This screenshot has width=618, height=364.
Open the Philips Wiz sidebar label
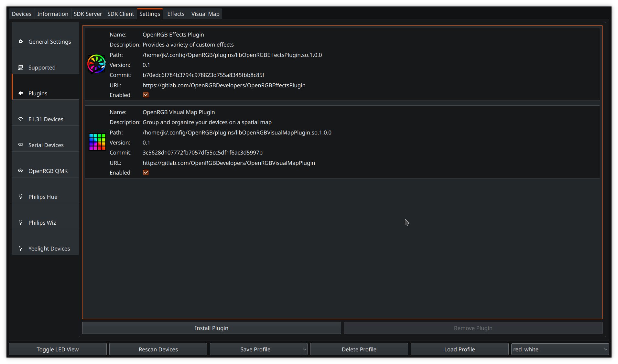(x=42, y=222)
